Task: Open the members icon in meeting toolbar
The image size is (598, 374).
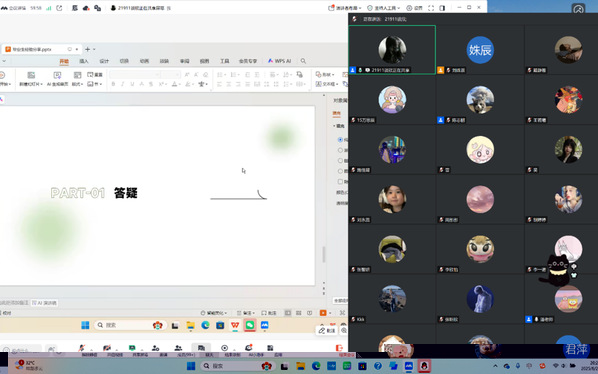Action: (178, 348)
